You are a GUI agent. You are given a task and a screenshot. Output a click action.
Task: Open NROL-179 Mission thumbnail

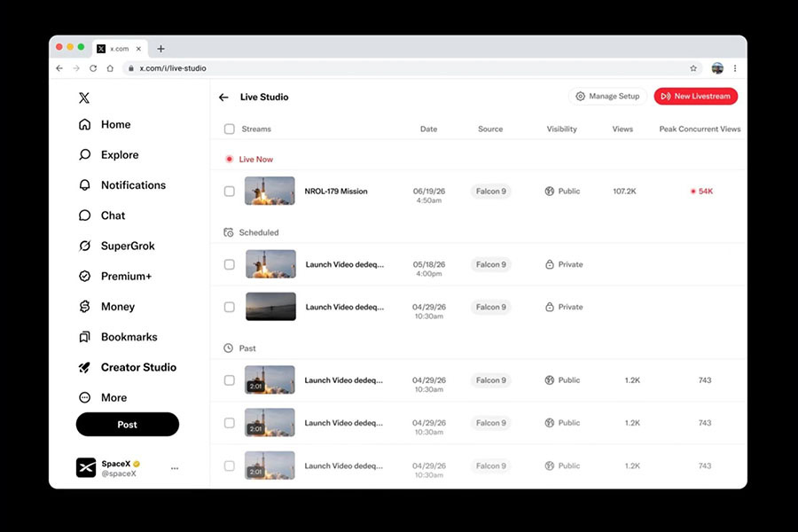click(270, 191)
